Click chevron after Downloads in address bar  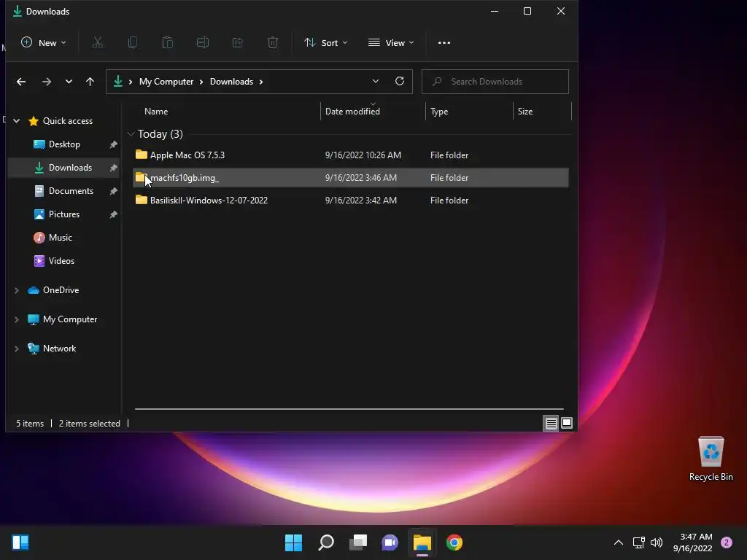coord(261,82)
